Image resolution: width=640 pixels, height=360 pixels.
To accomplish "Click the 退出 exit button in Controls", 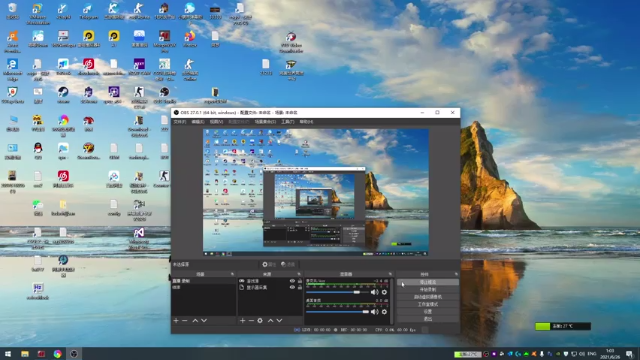I will click(427, 319).
